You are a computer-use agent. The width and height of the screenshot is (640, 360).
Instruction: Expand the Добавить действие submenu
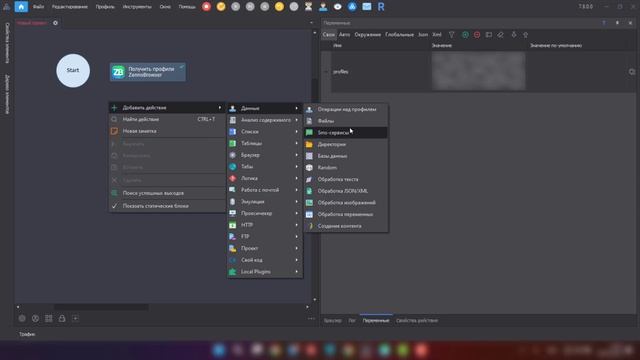coord(167,108)
